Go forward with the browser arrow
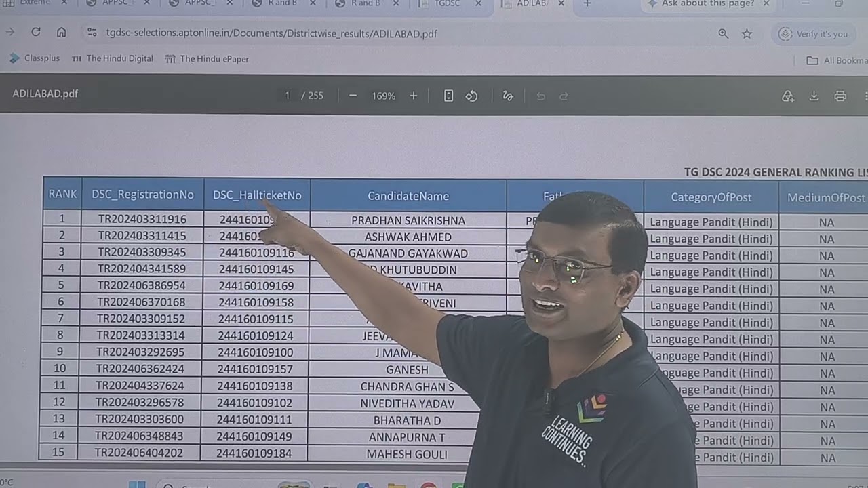The height and width of the screenshot is (488, 868). click(10, 33)
